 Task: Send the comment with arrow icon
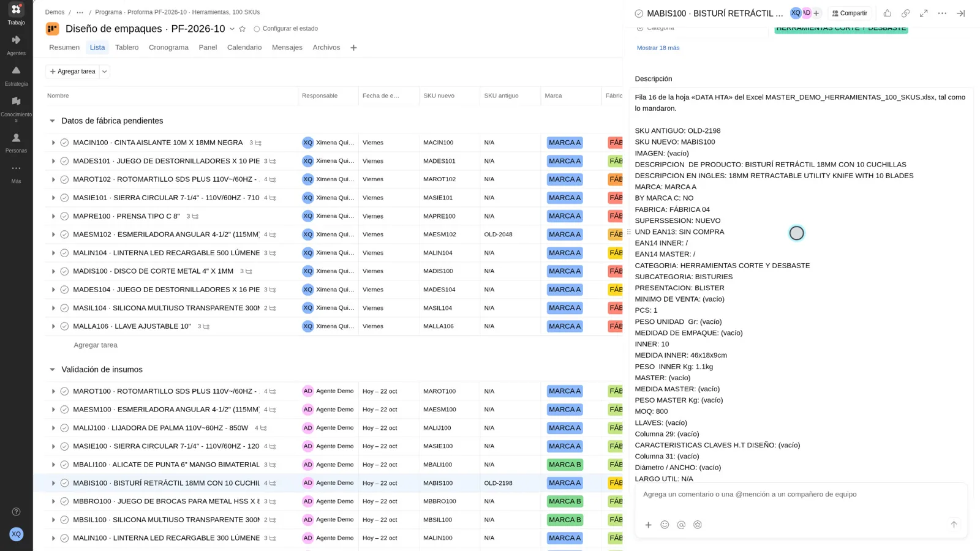pos(954,525)
